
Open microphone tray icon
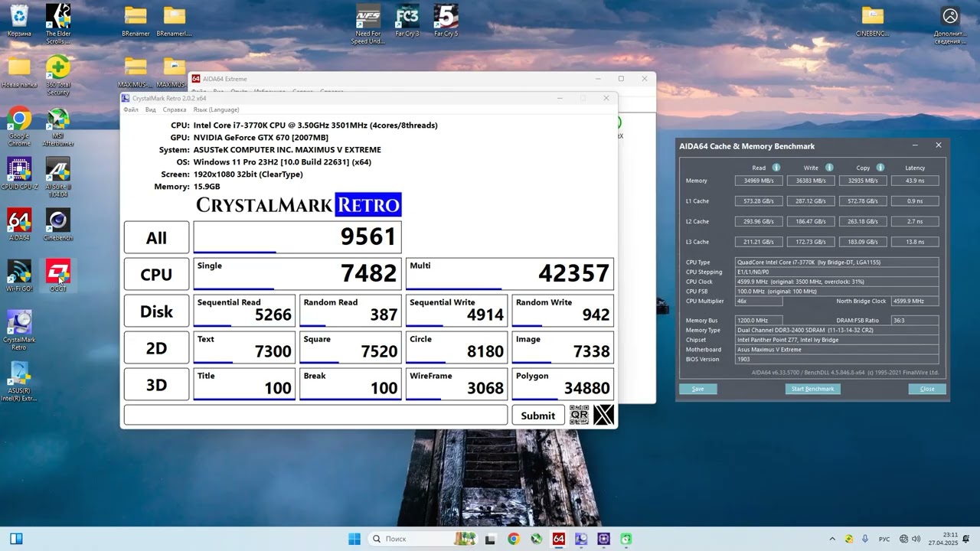865,539
